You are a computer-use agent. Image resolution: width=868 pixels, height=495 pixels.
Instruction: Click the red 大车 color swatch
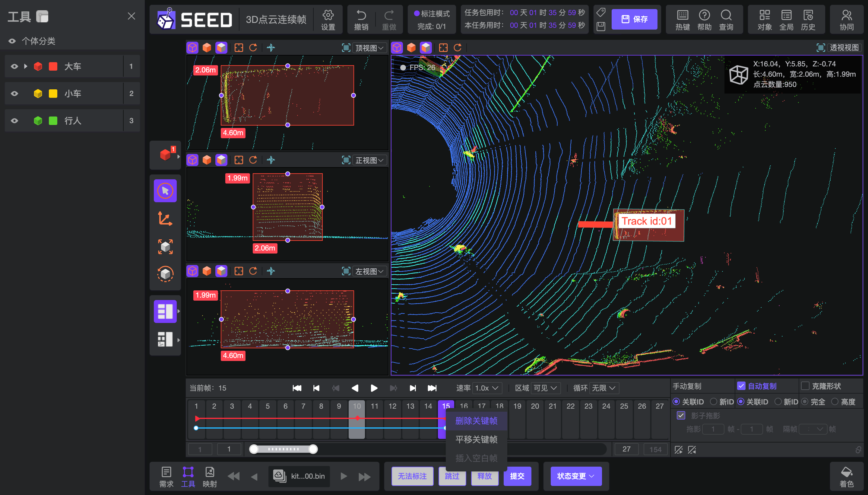[x=53, y=66]
